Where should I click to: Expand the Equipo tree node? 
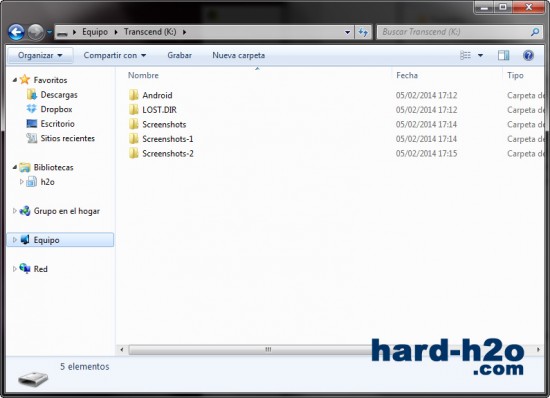click(x=15, y=240)
